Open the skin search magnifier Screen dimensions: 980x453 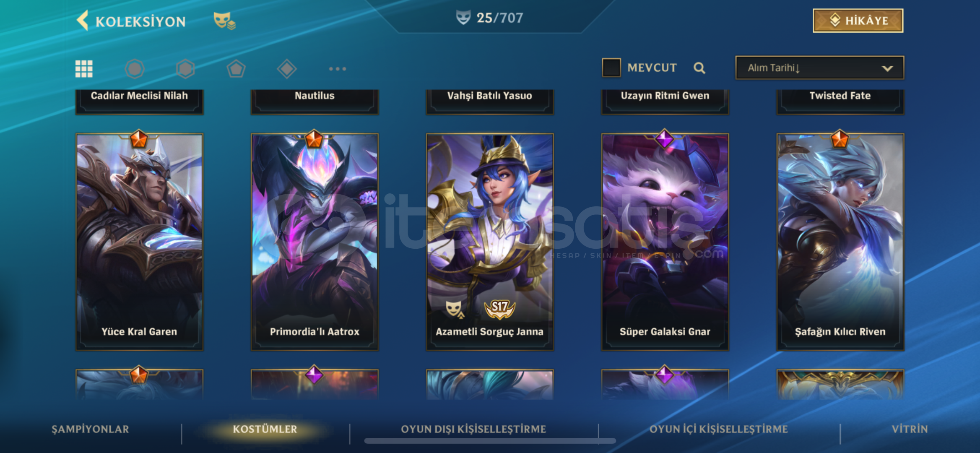[699, 68]
